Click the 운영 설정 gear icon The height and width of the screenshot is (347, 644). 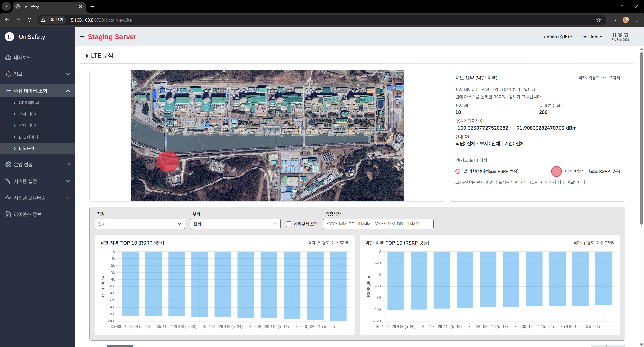click(8, 164)
